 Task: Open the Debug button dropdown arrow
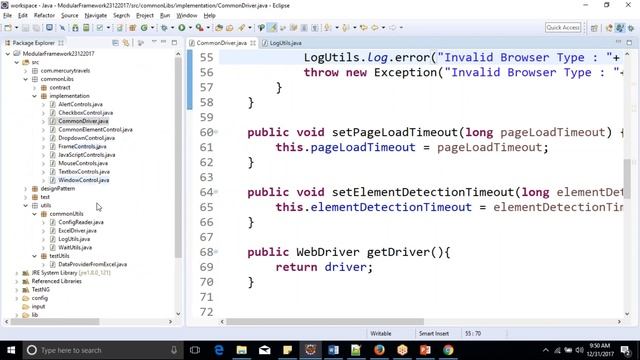click(172, 28)
